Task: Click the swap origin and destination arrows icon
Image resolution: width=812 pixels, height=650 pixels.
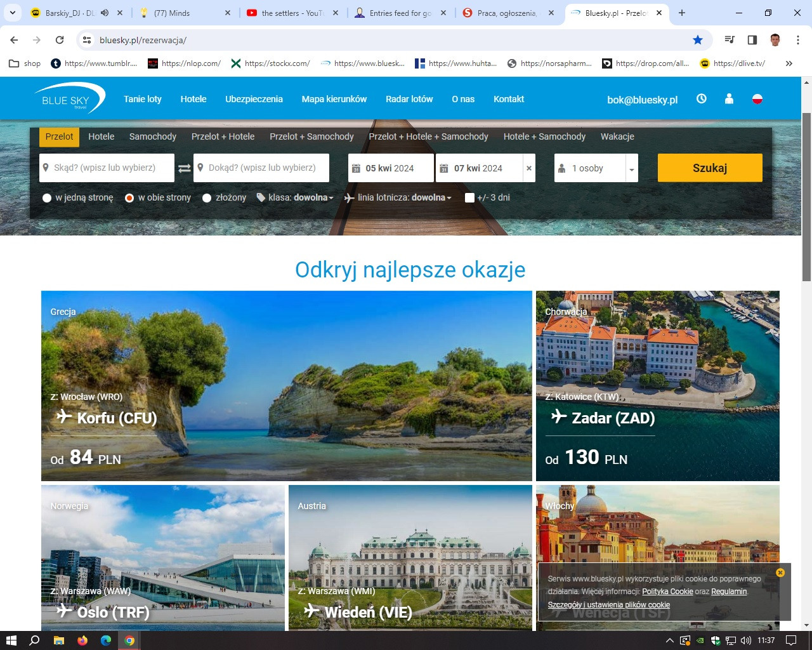Action: [184, 168]
